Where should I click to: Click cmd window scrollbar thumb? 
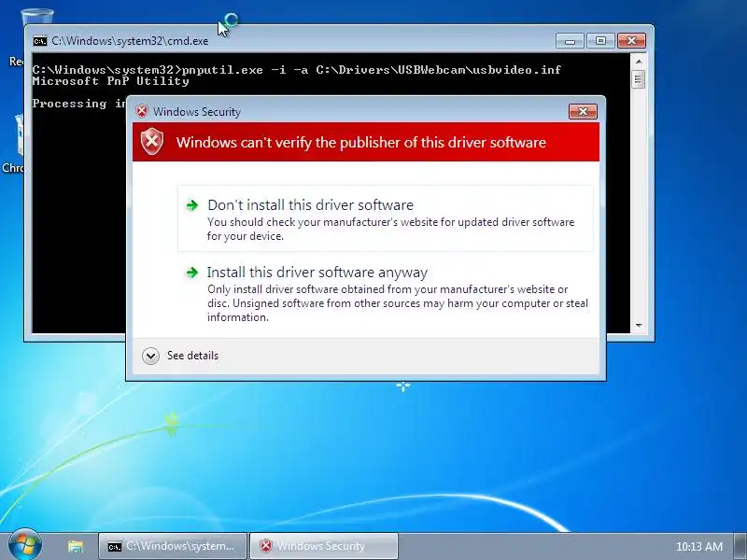click(639, 79)
